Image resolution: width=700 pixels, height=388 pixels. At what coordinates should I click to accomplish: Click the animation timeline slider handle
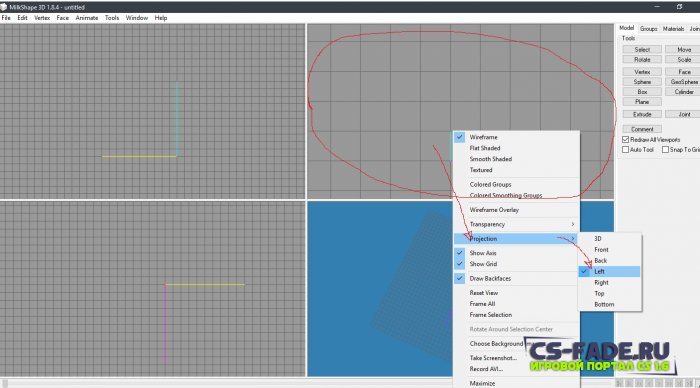pyautogui.click(x=5, y=384)
